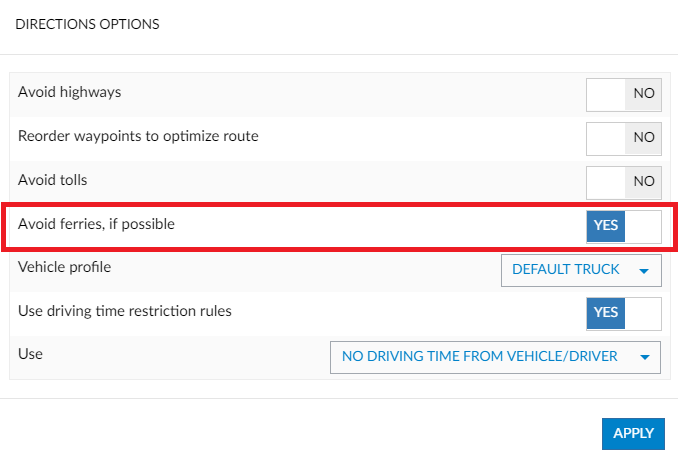The width and height of the screenshot is (678, 463).
Task: Click the NO text on Avoid tolls switch
Action: click(643, 181)
